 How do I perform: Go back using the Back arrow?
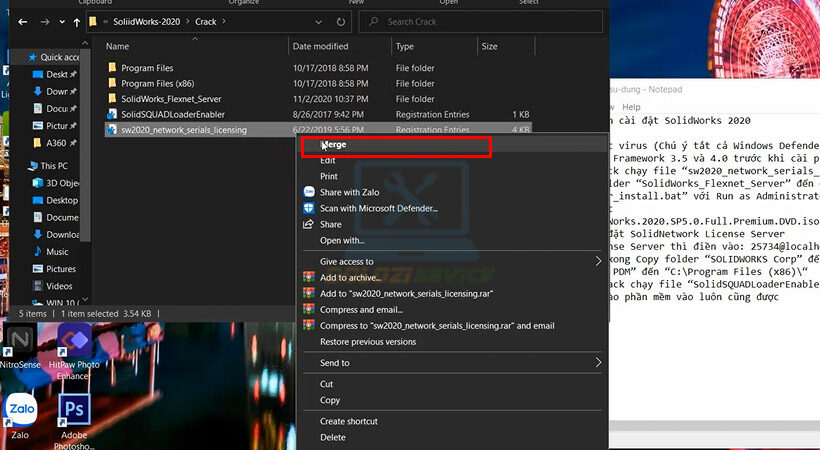coord(22,21)
